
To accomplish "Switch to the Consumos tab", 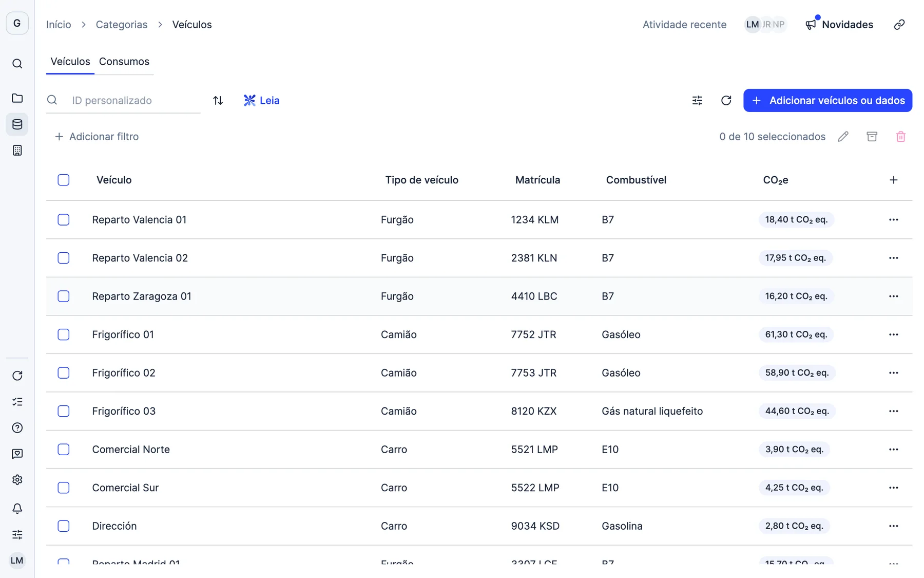I will pyautogui.click(x=124, y=62).
